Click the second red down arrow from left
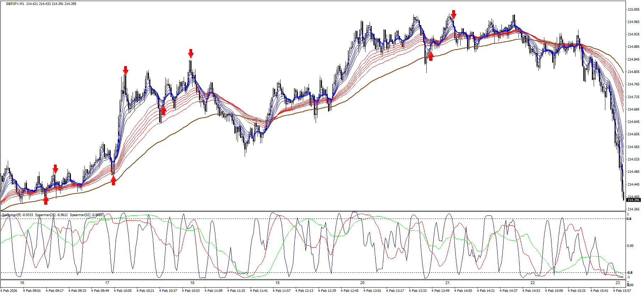 126,70
